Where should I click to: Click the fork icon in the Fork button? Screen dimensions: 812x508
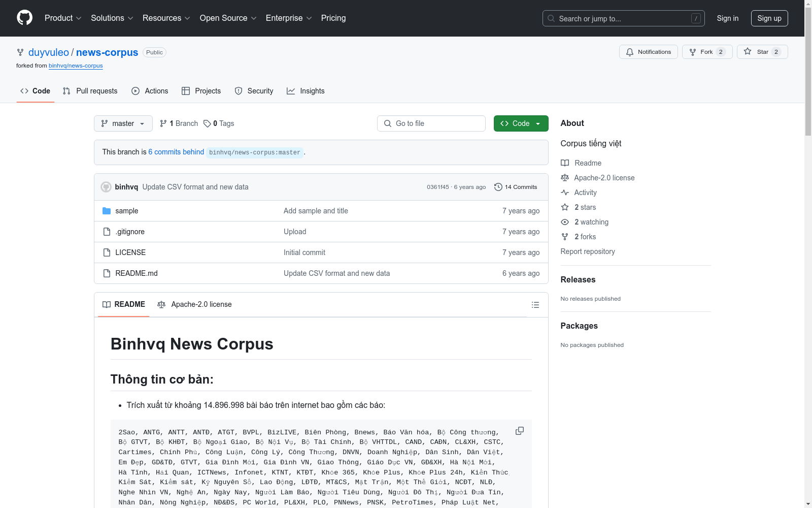click(x=693, y=52)
